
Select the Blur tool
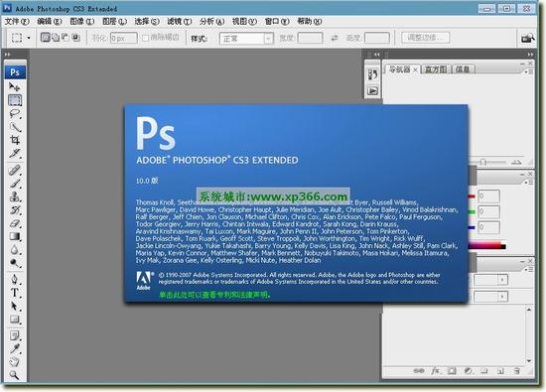tap(15, 250)
